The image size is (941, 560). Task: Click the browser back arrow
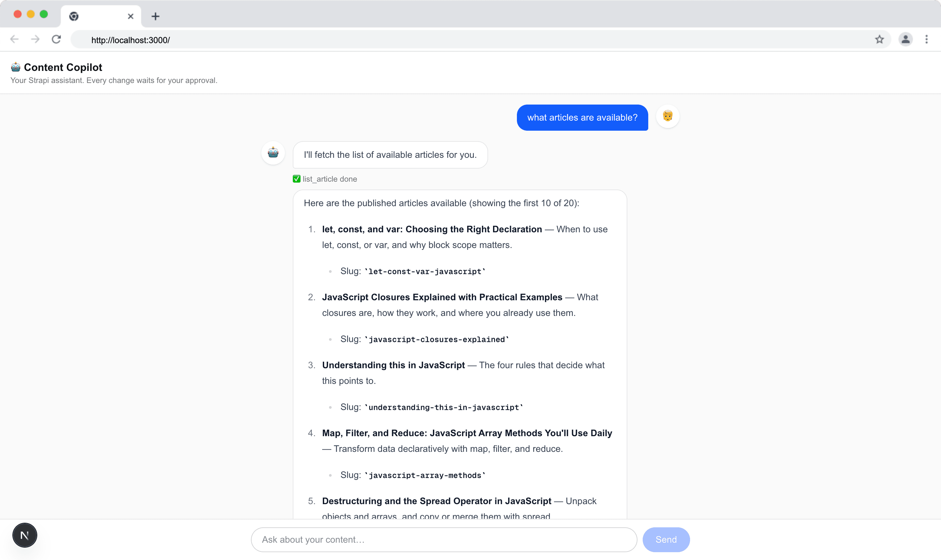point(14,39)
